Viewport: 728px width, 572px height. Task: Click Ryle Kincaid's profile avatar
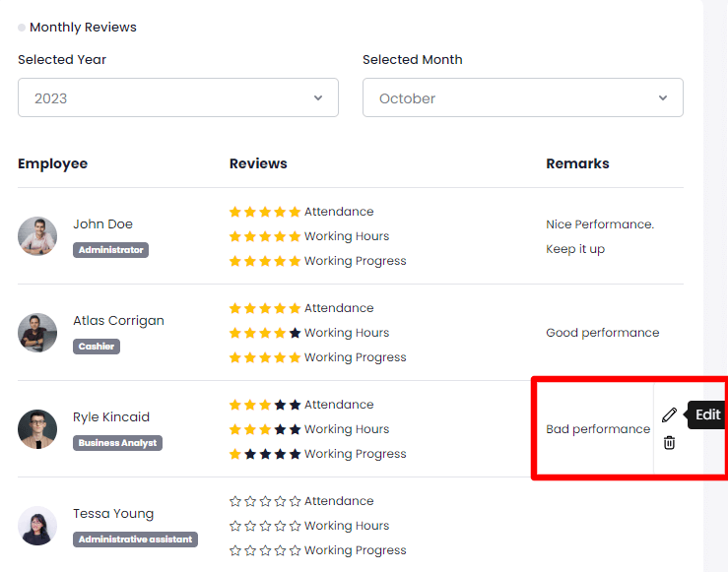(x=37, y=429)
